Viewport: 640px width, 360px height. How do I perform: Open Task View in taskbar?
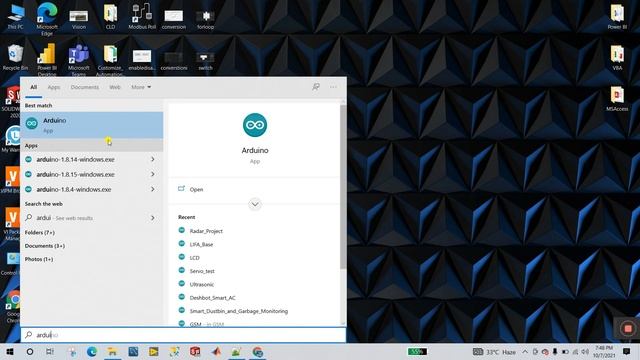point(50,351)
